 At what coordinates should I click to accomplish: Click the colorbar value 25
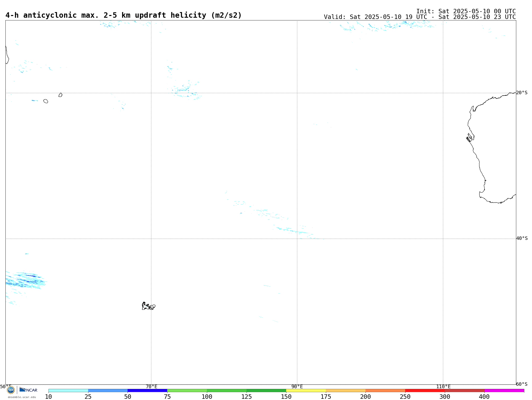pos(88,397)
